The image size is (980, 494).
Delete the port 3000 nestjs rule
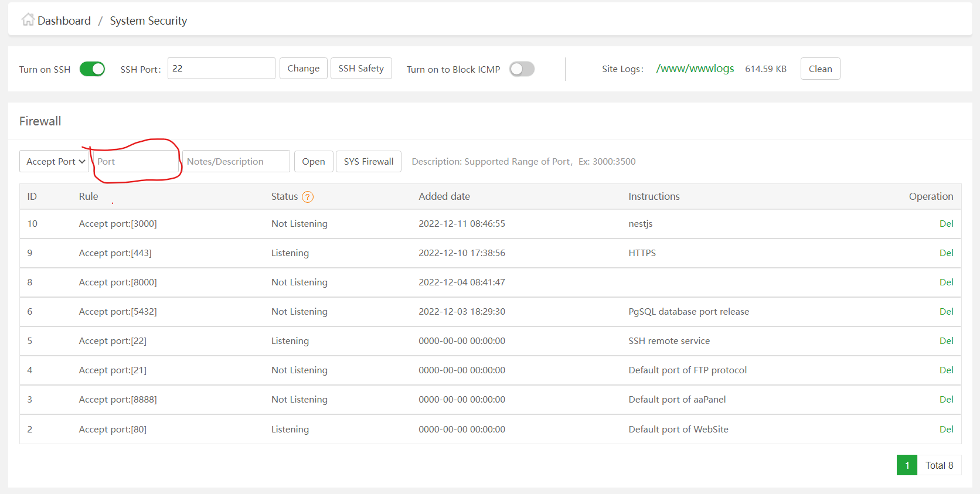[x=946, y=224]
